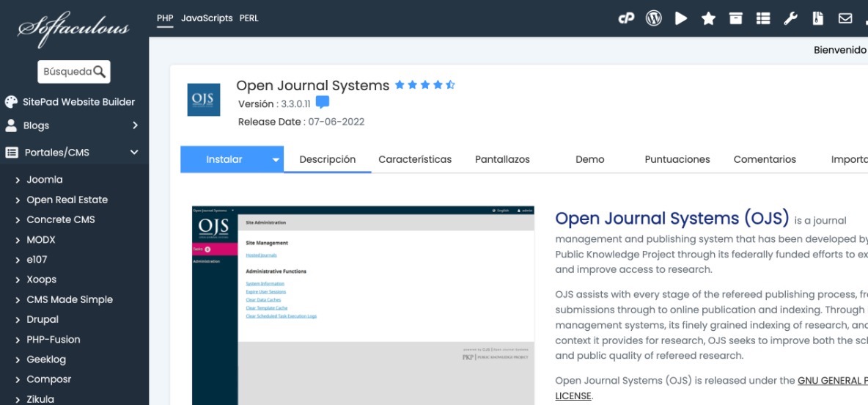
Task: Open SitePad Website Builder link
Action: click(78, 102)
